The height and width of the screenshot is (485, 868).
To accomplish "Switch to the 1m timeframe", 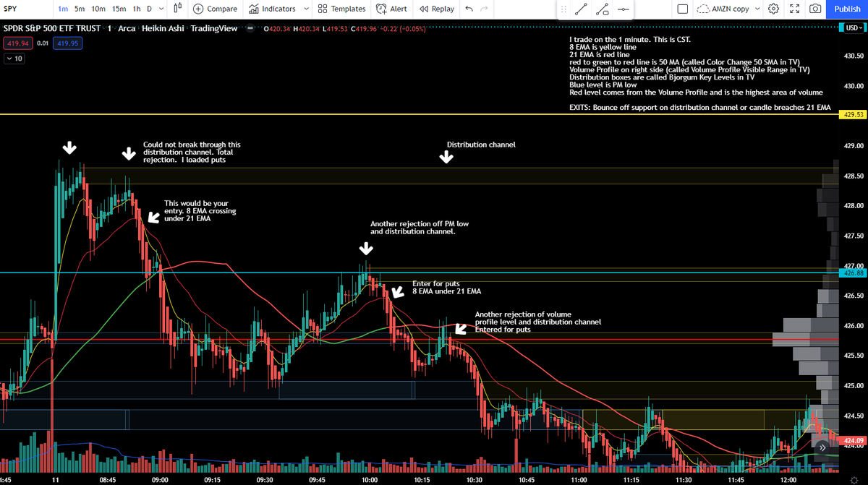I will 63,9.
